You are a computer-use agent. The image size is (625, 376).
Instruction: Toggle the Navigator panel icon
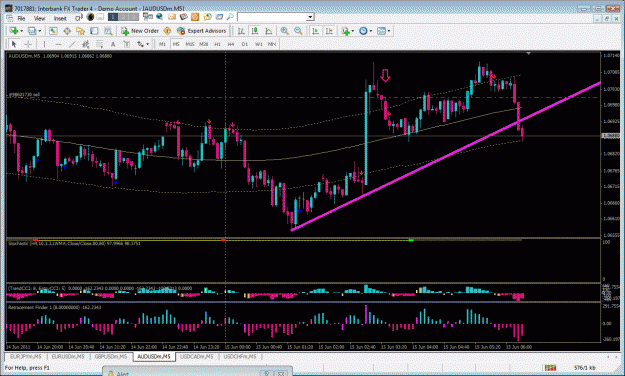click(81, 31)
